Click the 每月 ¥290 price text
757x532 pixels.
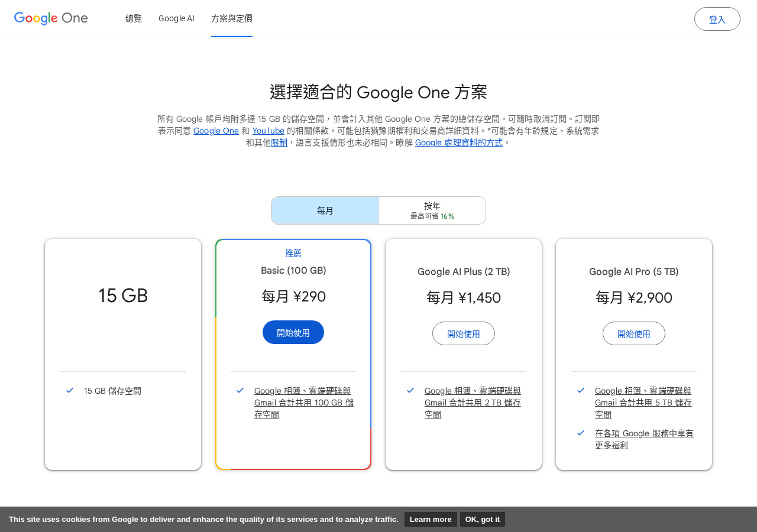293,296
